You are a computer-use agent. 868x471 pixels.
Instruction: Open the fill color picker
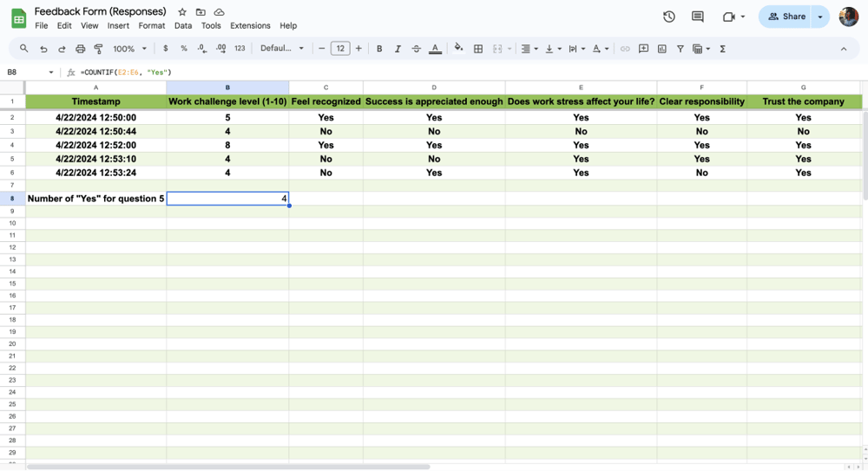click(458, 49)
